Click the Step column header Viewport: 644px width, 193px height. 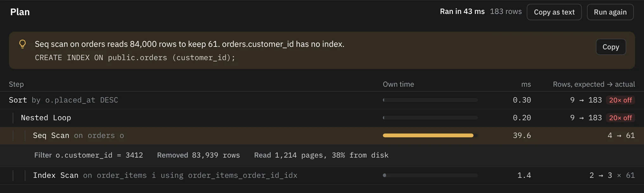click(x=16, y=84)
